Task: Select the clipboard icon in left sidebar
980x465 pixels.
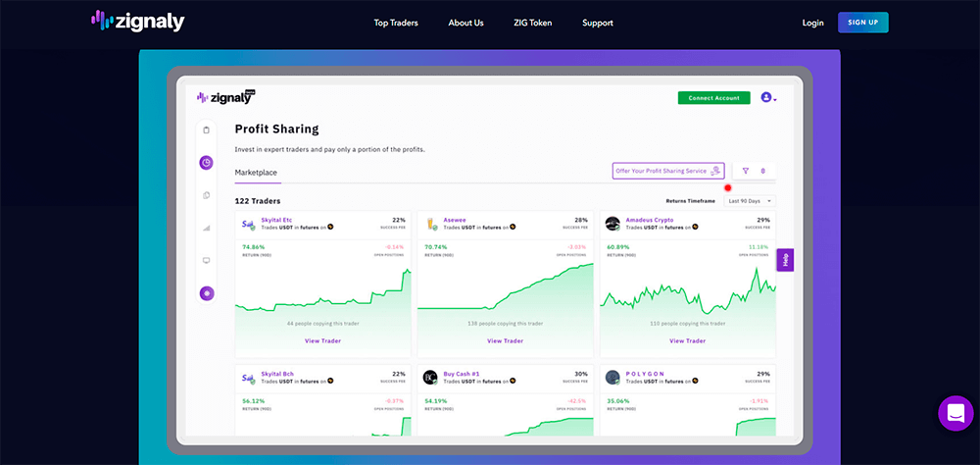Action: coord(206,130)
